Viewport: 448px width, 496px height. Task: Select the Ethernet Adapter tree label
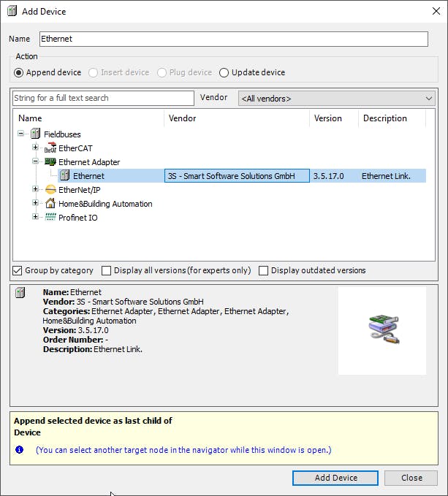[89, 162]
